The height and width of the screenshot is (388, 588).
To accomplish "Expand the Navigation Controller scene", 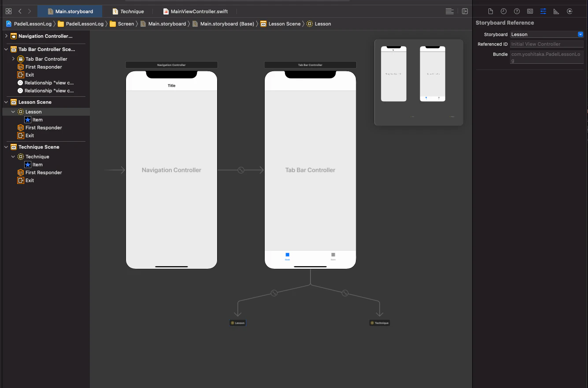I will pyautogui.click(x=6, y=36).
